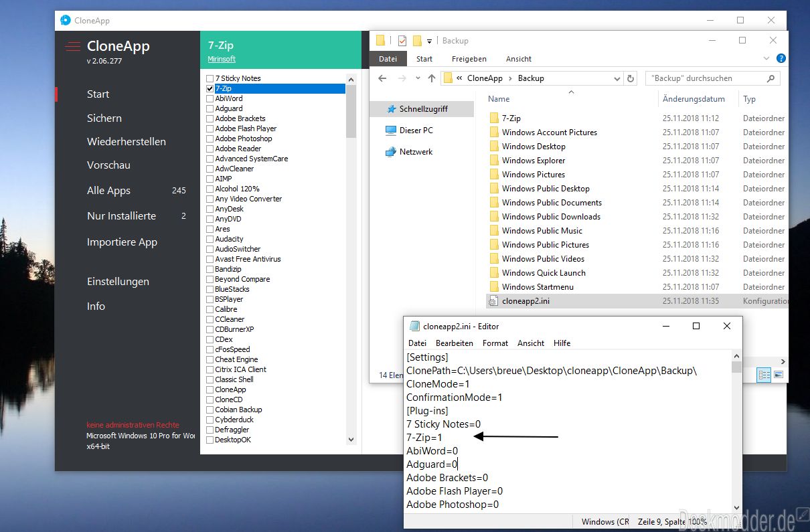Select Importiere App in sidebar
This screenshot has height=532, width=810.
point(122,242)
